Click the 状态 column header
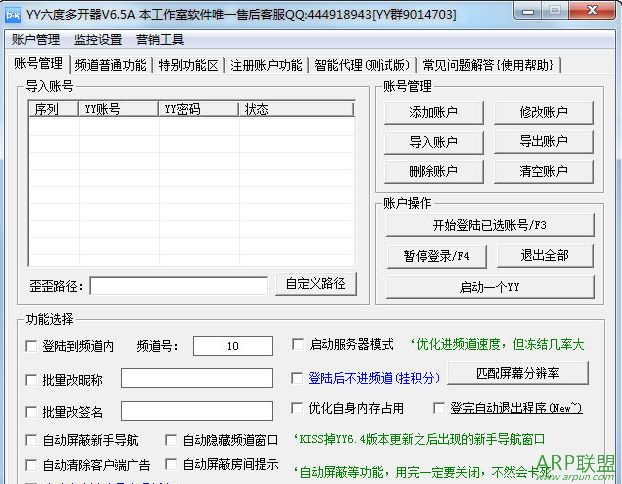 (x=296, y=109)
